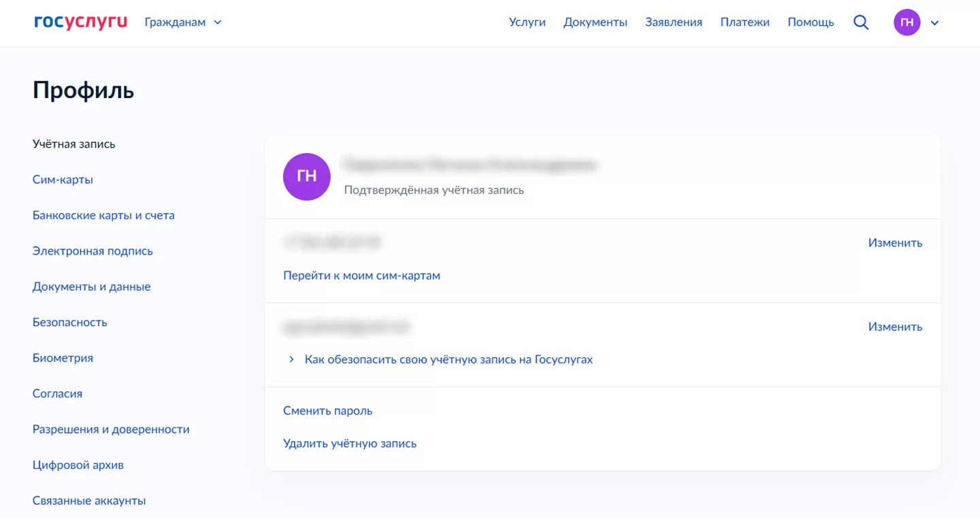This screenshot has width=980, height=520.
Task: Open the Помощь page
Action: point(811,22)
